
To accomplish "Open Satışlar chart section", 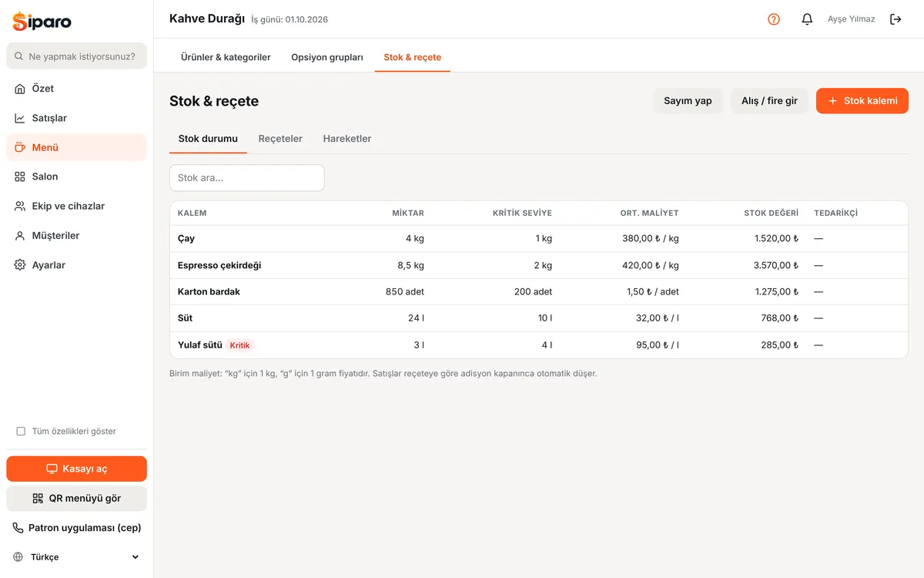I will 76,118.
